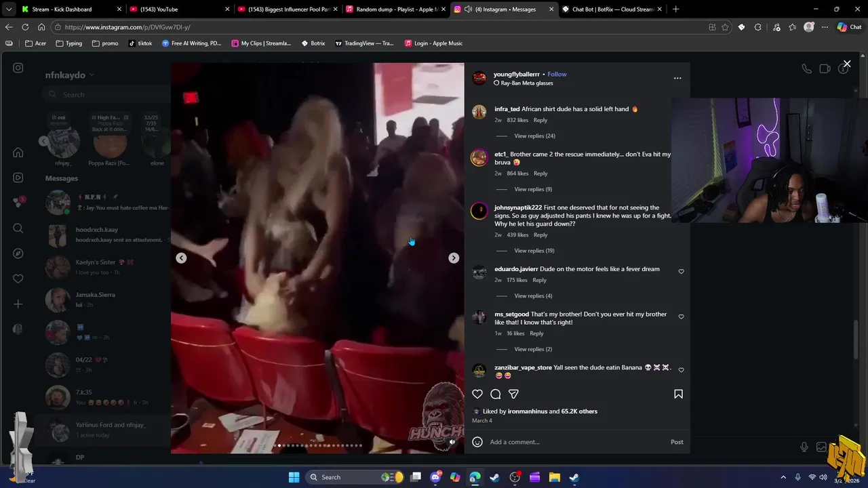The height and width of the screenshot is (488, 868).
Task: Reply to etc1_'s comment
Action: pyautogui.click(x=540, y=174)
